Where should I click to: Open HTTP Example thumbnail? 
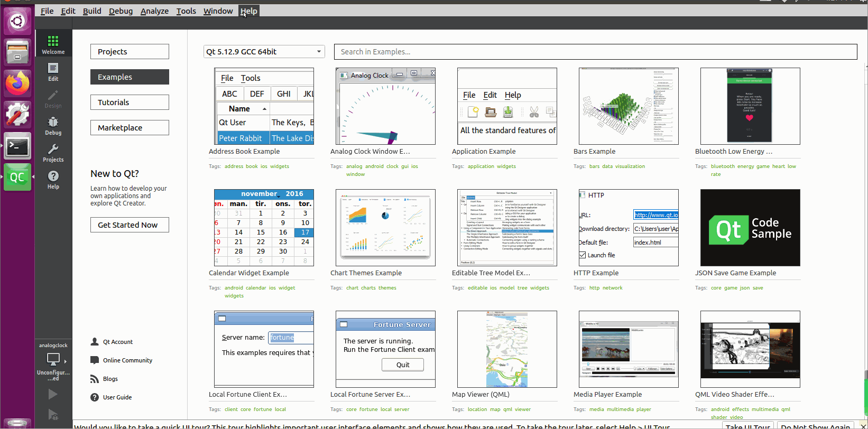pos(629,228)
